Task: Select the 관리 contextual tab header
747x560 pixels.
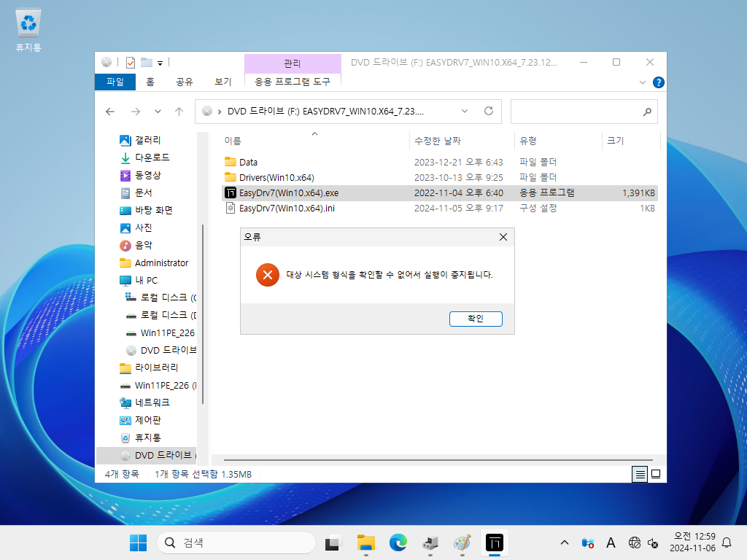Action: (293, 63)
